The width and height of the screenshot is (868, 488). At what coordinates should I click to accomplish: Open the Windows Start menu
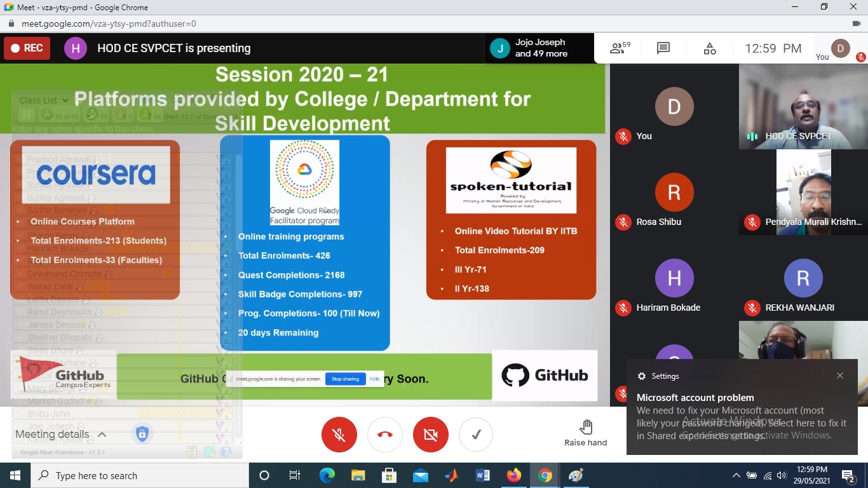15,475
